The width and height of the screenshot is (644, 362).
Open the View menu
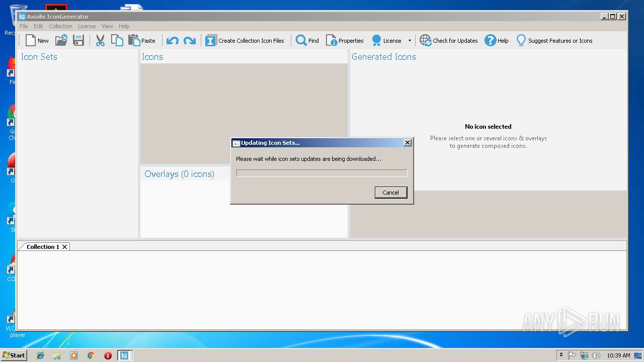click(x=107, y=26)
